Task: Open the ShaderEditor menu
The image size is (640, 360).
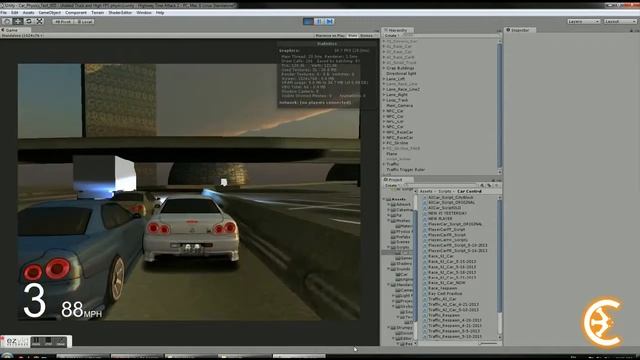Action: pos(120,13)
